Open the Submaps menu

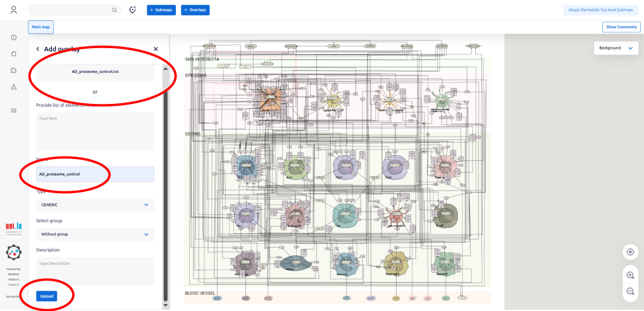(x=161, y=10)
